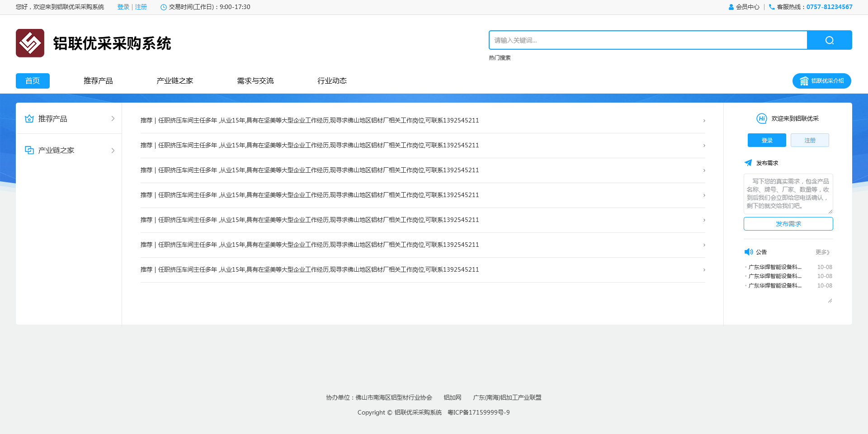Viewport: 868px width, 434px height.
Task: Click the member center person icon
Action: (731, 7)
